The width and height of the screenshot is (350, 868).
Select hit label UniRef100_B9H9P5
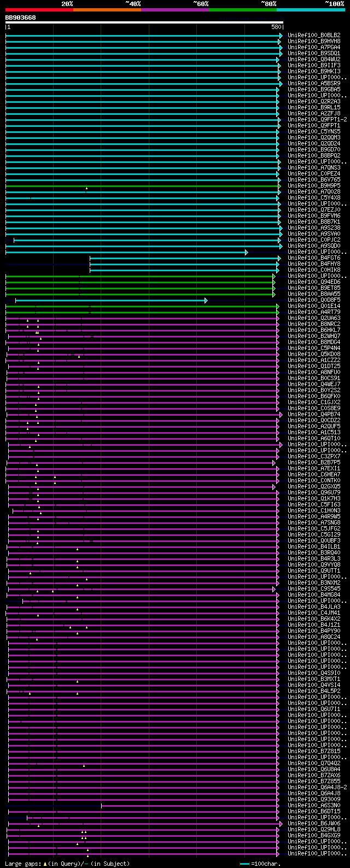(x=314, y=185)
